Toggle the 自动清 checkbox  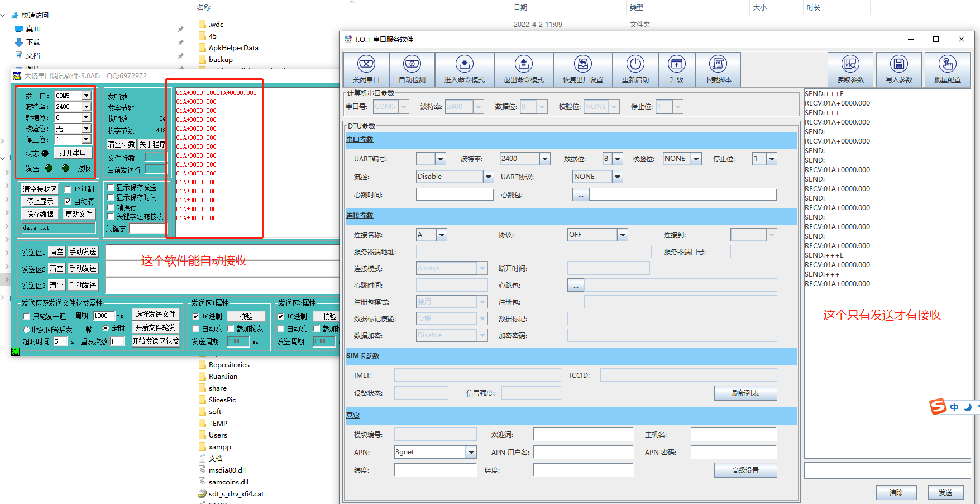[x=68, y=202]
